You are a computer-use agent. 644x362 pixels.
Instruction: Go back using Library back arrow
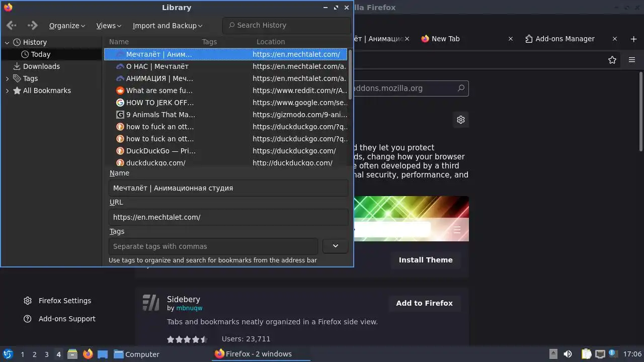[12, 25]
